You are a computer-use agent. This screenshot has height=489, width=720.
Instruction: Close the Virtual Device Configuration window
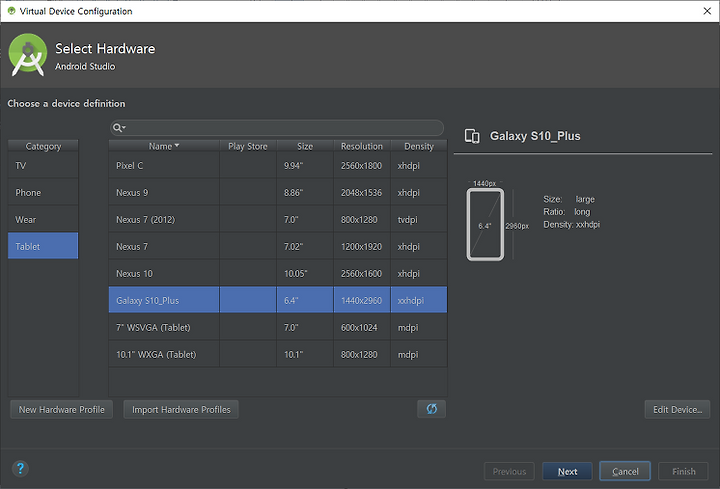[707, 11]
